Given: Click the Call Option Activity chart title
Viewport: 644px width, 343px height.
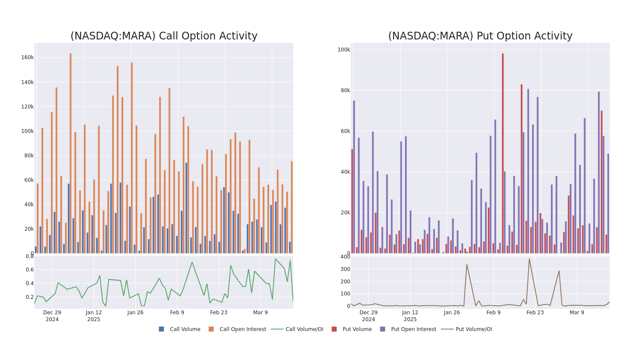Looking at the screenshot, I should tap(164, 36).
